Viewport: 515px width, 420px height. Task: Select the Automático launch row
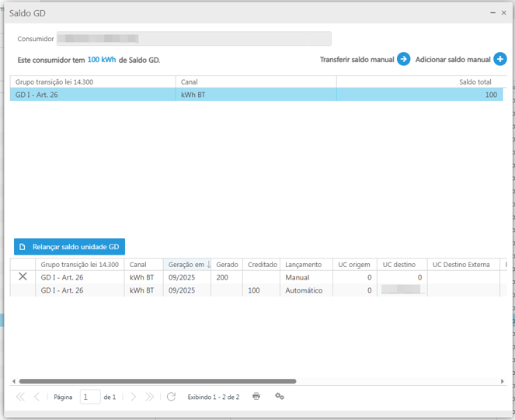(303, 290)
